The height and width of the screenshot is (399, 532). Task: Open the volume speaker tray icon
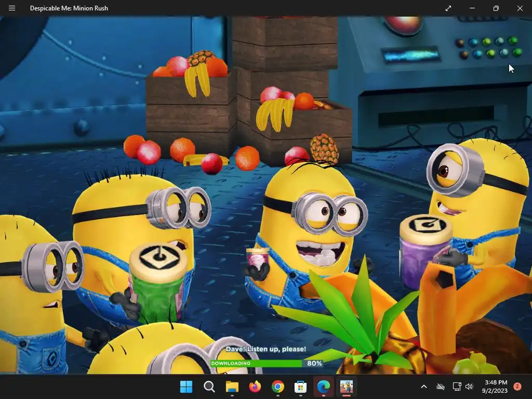(x=469, y=387)
